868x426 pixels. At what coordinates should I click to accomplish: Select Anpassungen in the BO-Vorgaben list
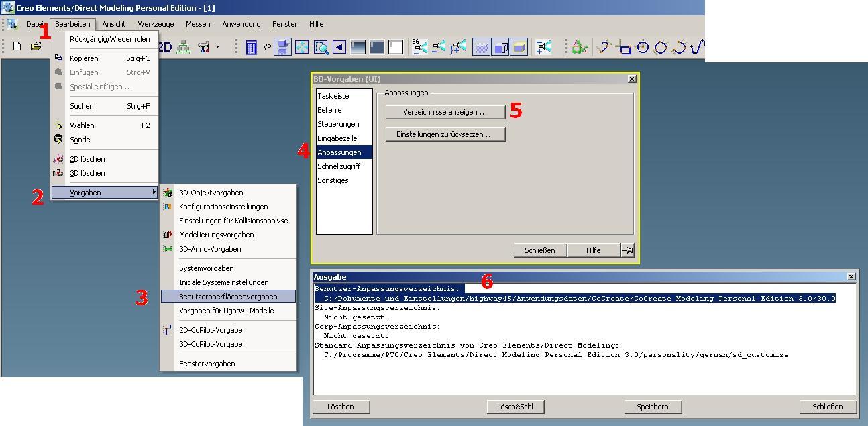coord(341,152)
